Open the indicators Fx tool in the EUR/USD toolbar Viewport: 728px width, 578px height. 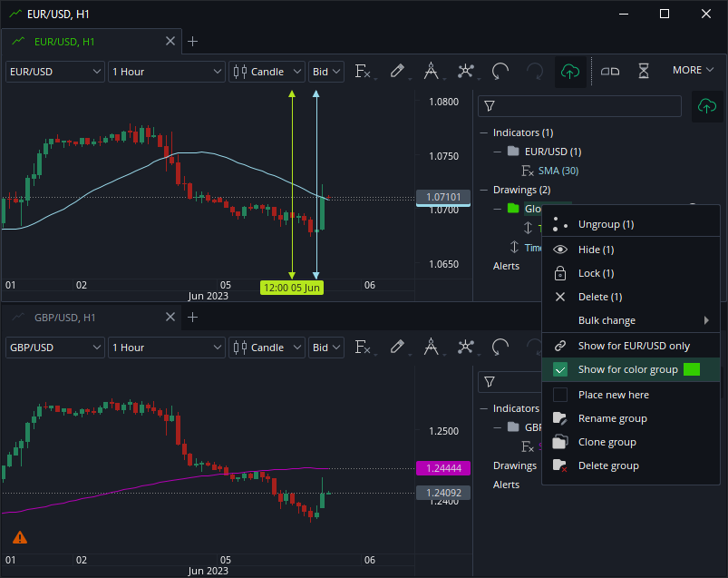point(362,71)
